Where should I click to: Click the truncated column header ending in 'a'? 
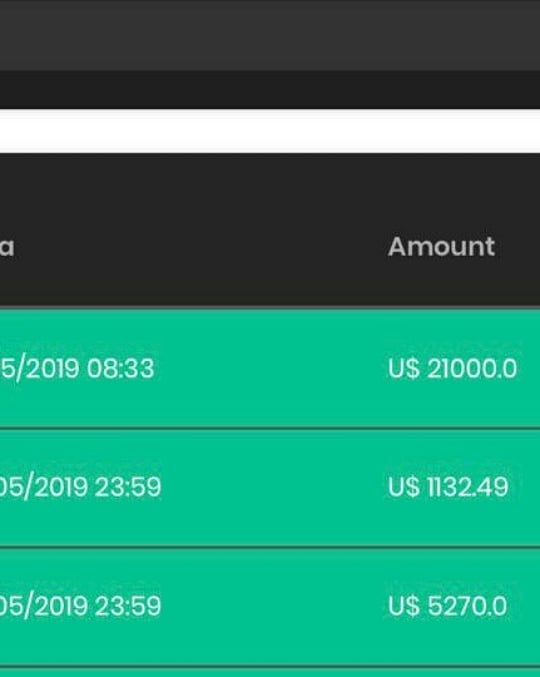coord(7,247)
